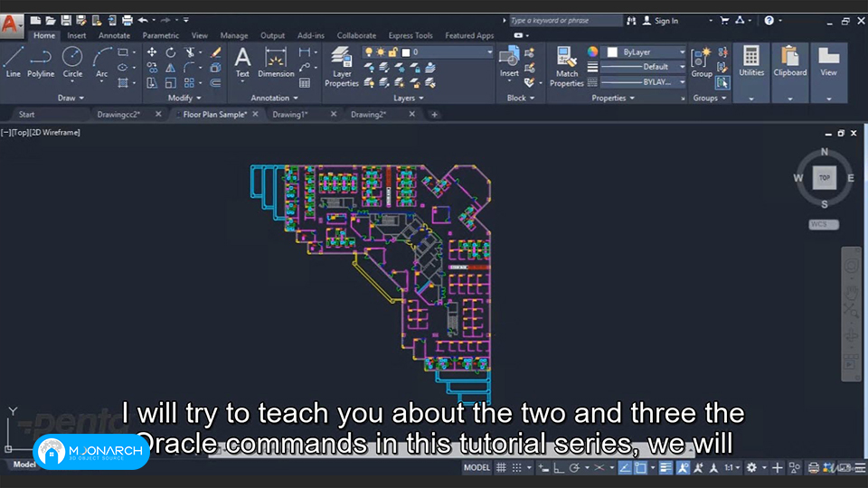Click the Insert block icon

click(x=509, y=62)
